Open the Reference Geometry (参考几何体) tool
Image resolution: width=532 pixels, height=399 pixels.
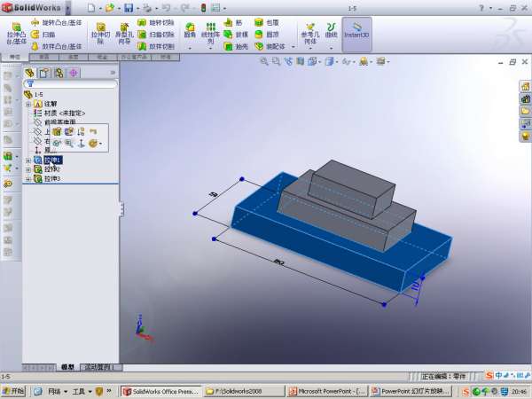[x=310, y=34]
